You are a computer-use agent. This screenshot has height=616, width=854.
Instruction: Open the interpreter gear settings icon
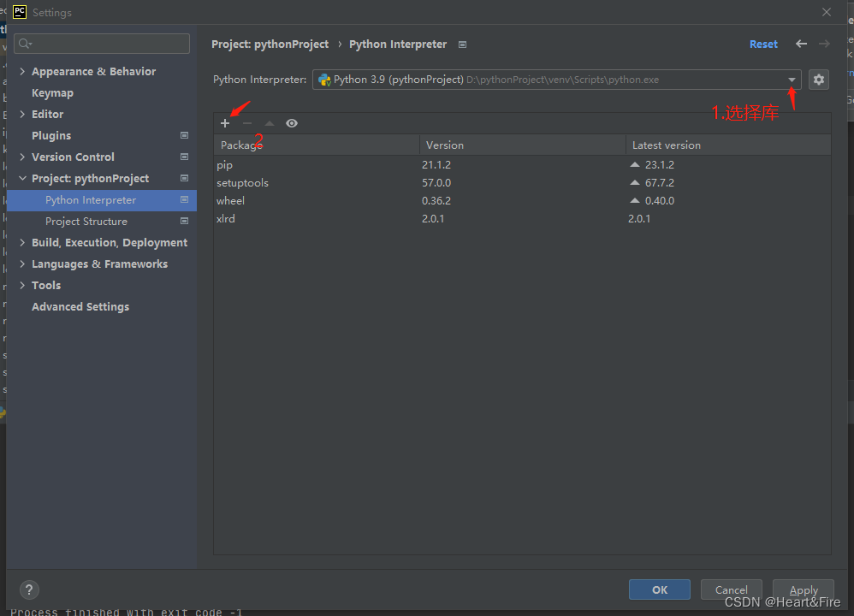[819, 80]
